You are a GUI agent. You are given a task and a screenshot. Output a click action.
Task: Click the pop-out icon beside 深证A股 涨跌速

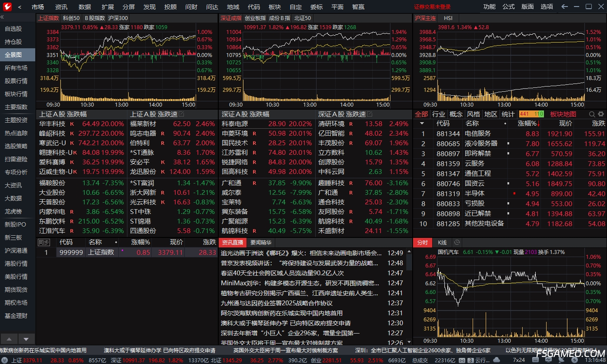click(370, 114)
